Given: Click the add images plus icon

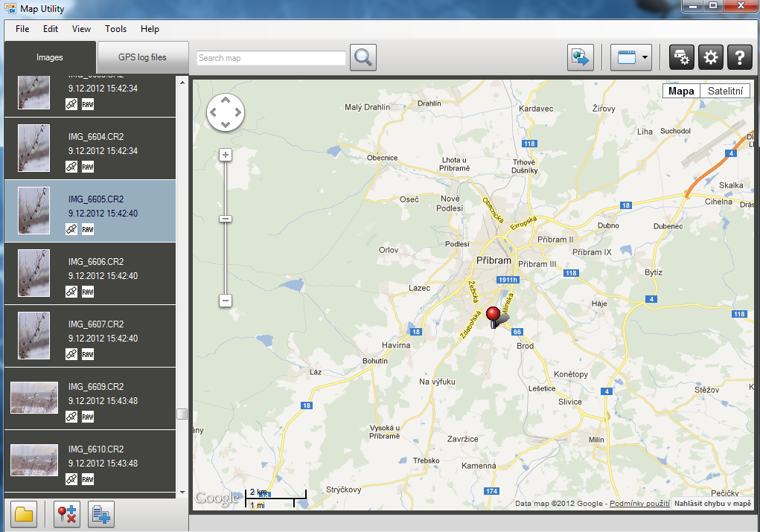Looking at the screenshot, I should click(101, 514).
